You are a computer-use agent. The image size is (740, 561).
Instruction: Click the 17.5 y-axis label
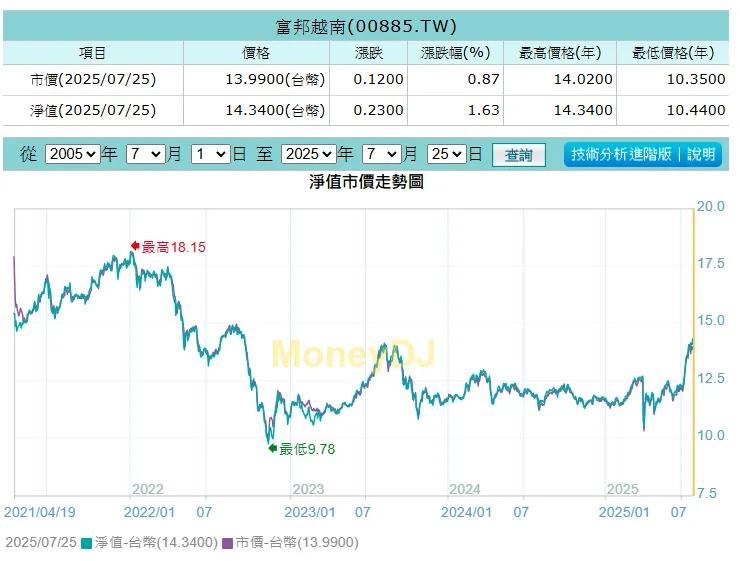(x=711, y=263)
